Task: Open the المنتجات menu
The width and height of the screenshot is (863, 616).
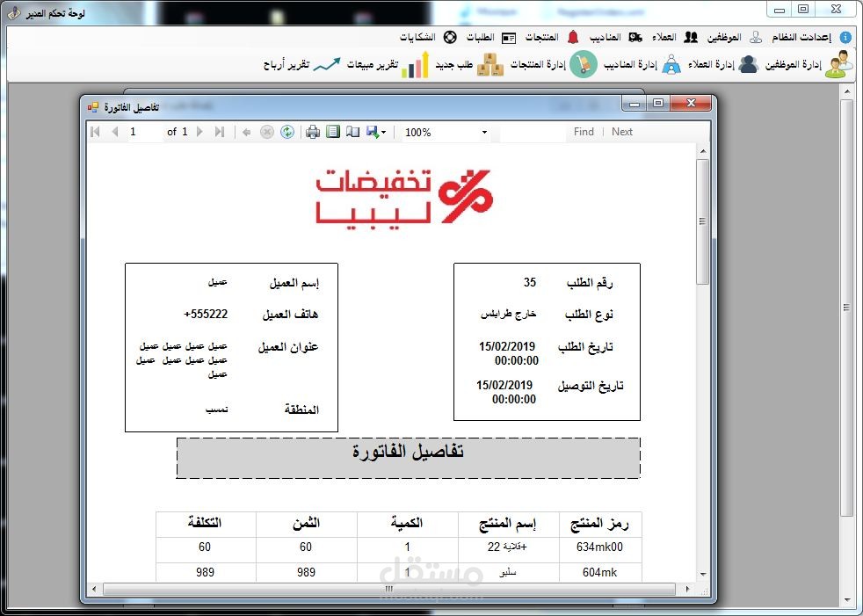Action: [x=552, y=38]
